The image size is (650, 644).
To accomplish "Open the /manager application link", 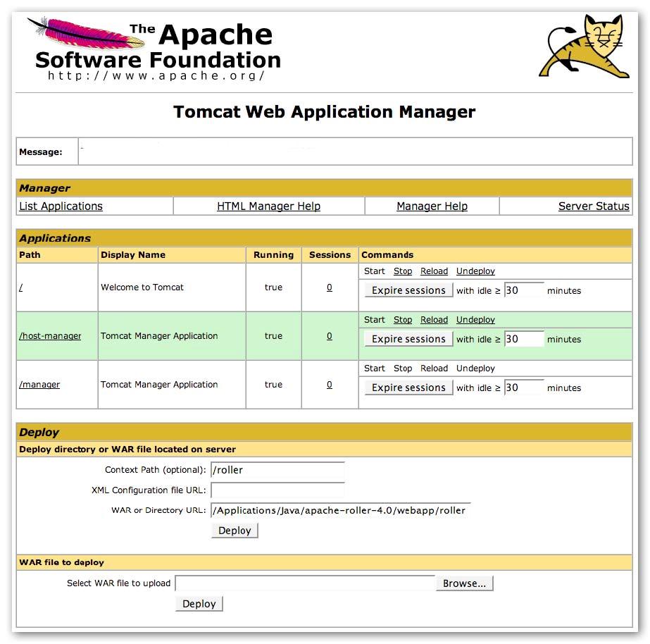I will (x=39, y=385).
